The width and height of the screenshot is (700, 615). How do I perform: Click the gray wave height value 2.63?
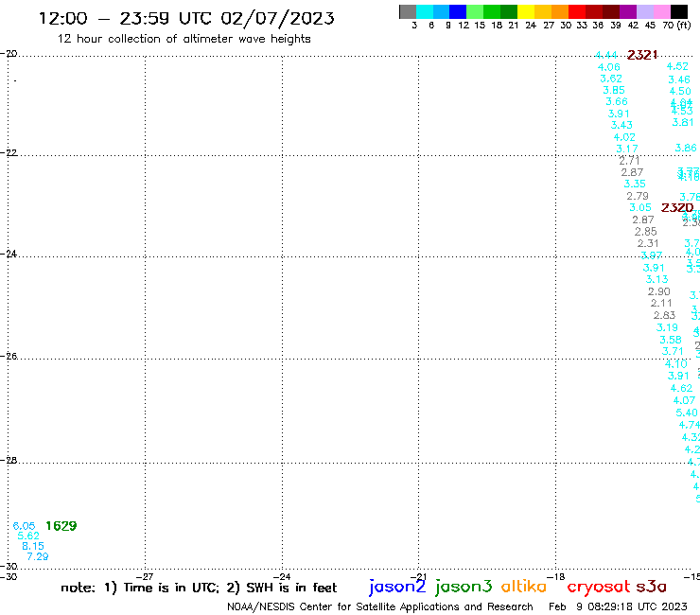[x=664, y=315]
